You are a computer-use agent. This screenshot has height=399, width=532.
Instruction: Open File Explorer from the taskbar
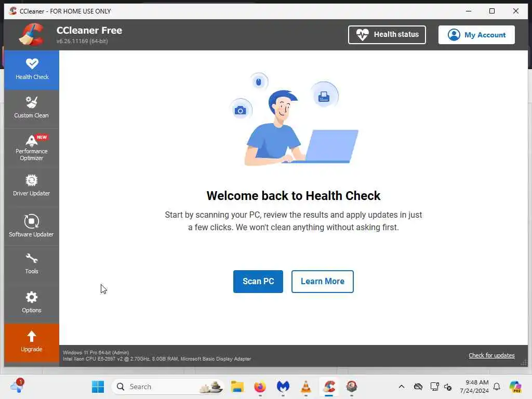click(x=237, y=387)
